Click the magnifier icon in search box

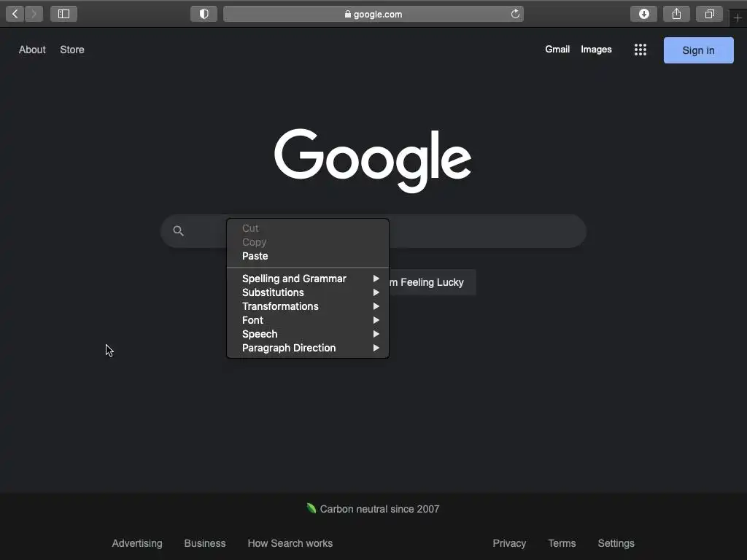(x=178, y=231)
